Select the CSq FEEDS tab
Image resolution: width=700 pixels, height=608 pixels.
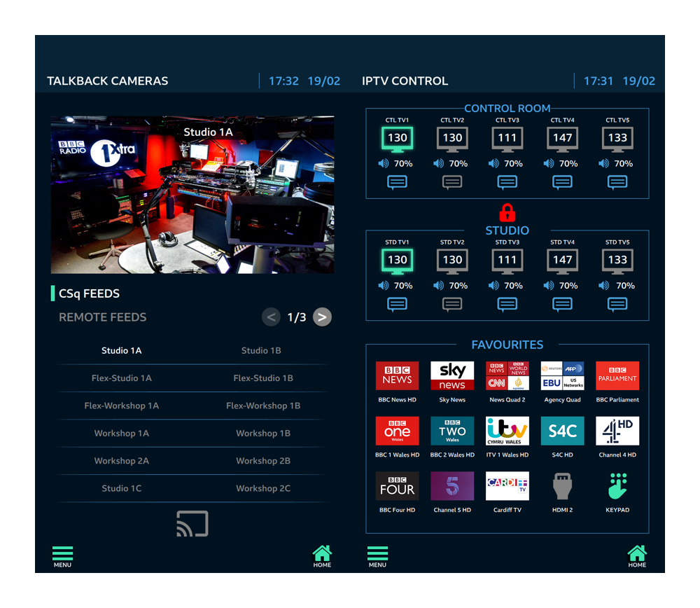tap(89, 293)
